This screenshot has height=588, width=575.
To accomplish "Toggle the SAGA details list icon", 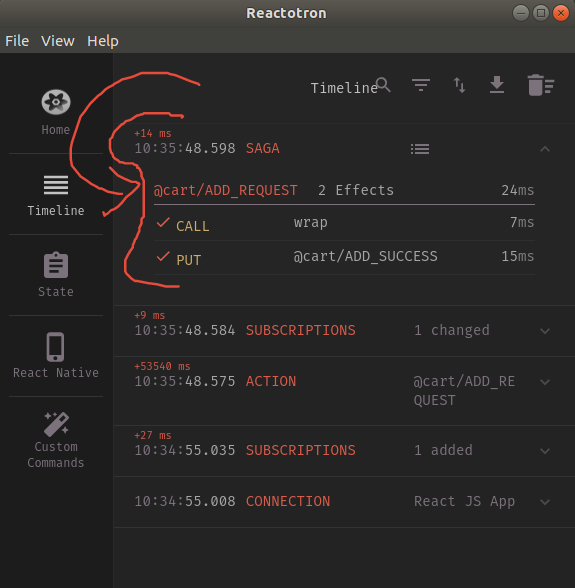I will point(420,149).
